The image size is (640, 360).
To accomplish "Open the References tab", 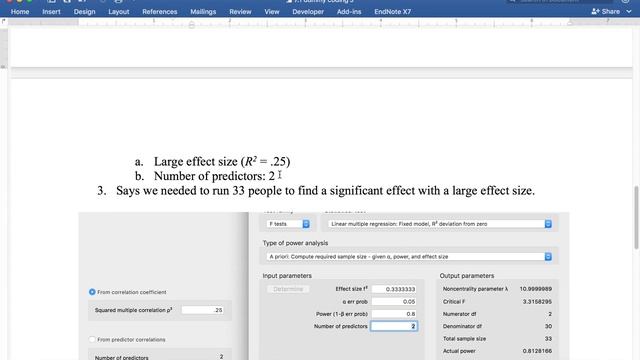I will tap(160, 12).
